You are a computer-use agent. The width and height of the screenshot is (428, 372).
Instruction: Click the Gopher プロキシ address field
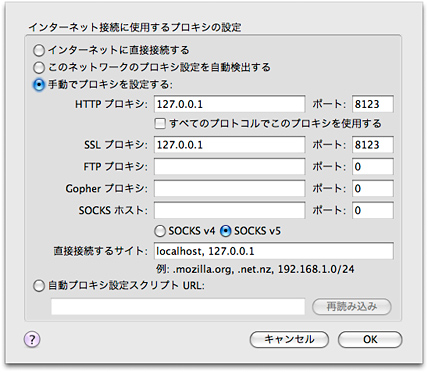(x=229, y=188)
